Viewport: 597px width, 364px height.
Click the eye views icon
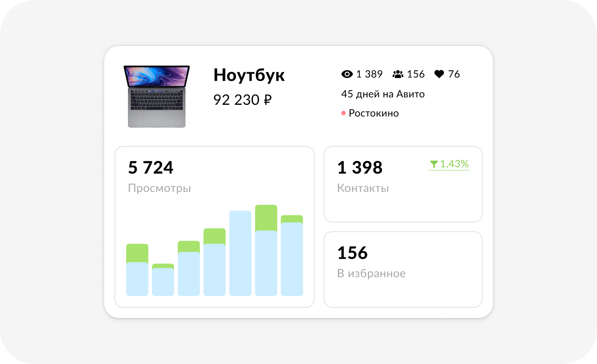(x=347, y=75)
